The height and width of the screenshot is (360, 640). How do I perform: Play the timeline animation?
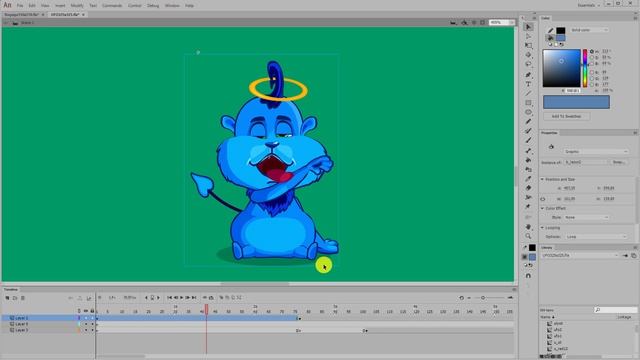pyautogui.click(x=182, y=298)
